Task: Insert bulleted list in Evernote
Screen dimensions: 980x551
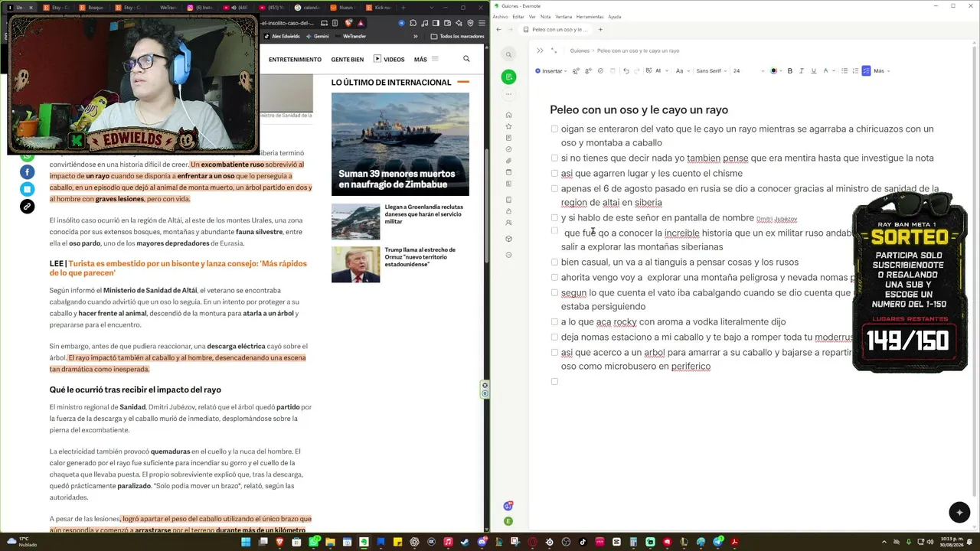Action: (x=844, y=70)
